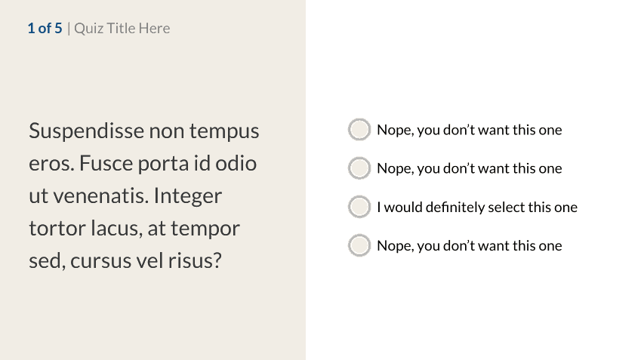644x360 pixels.
Task: Click the 'I would definitely select this one' text
Action: point(476,207)
